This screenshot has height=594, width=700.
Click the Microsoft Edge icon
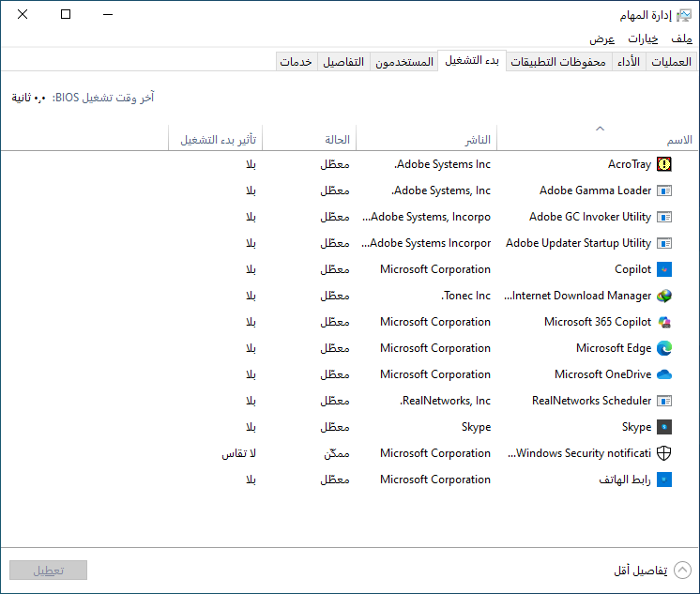pos(664,348)
